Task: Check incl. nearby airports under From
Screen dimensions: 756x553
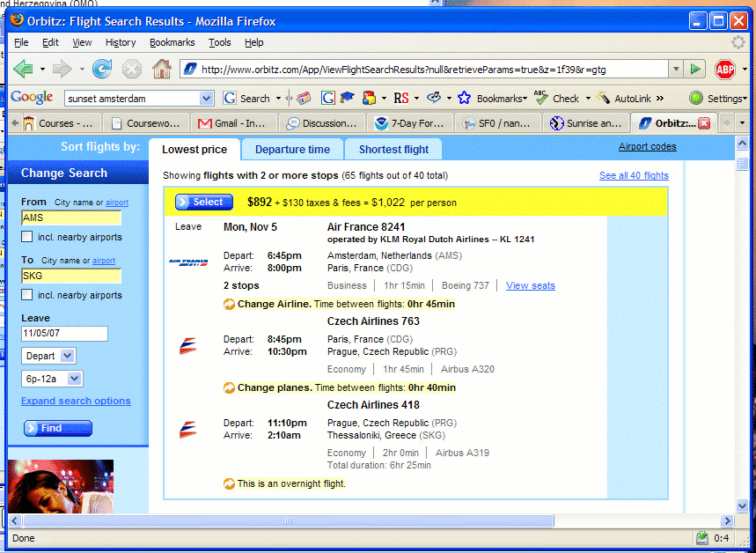Action: tap(27, 237)
